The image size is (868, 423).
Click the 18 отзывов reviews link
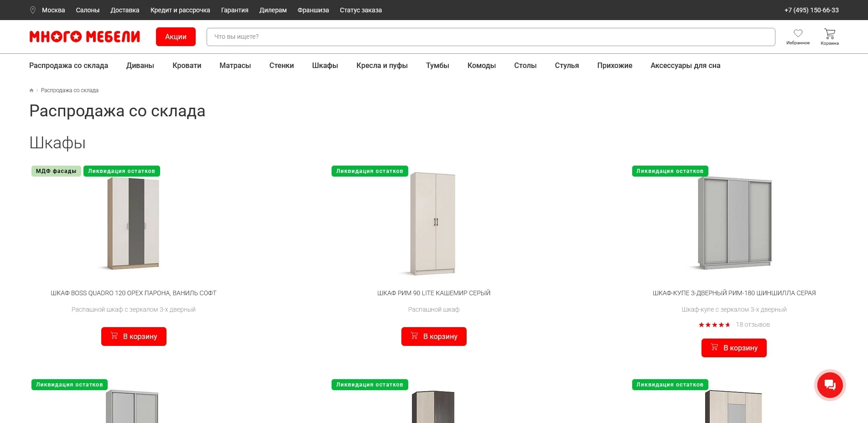[753, 325]
